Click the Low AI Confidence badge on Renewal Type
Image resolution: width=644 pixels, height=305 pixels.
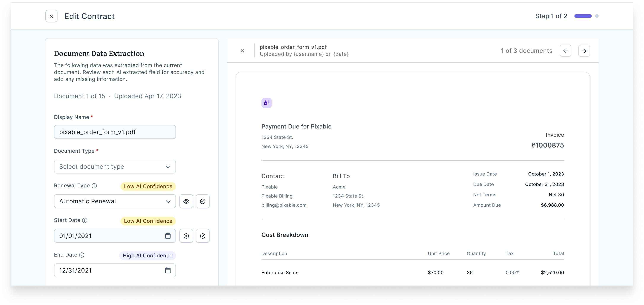148,186
